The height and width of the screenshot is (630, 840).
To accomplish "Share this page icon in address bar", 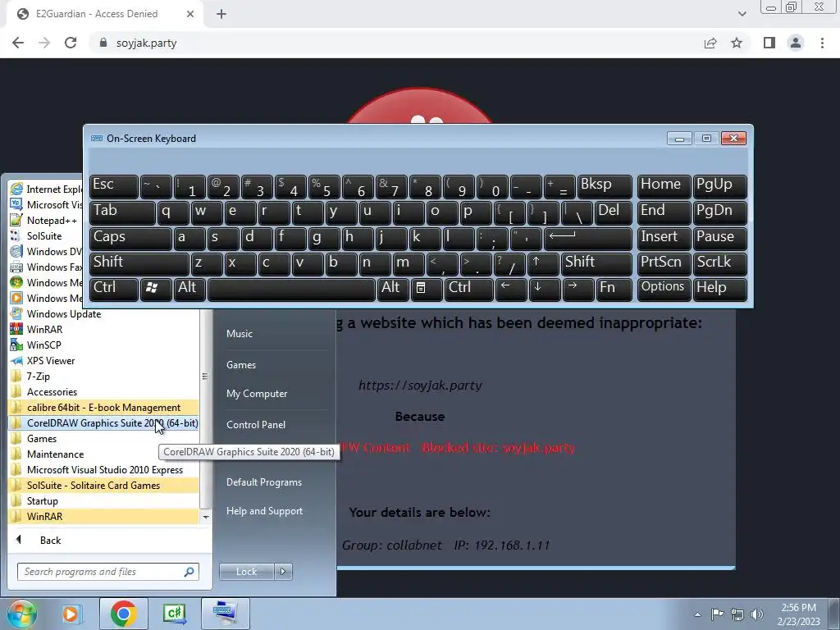I will [x=710, y=43].
